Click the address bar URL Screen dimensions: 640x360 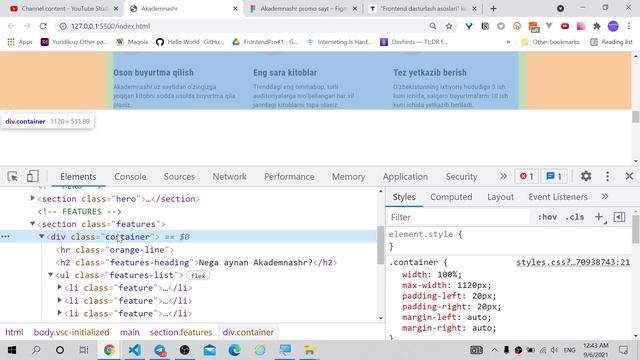(x=110, y=26)
